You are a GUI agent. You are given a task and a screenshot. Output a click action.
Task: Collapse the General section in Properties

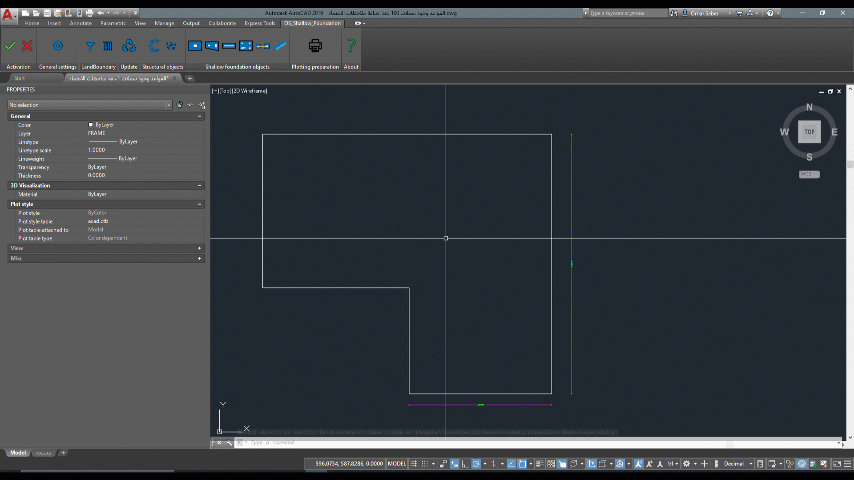pyautogui.click(x=200, y=116)
